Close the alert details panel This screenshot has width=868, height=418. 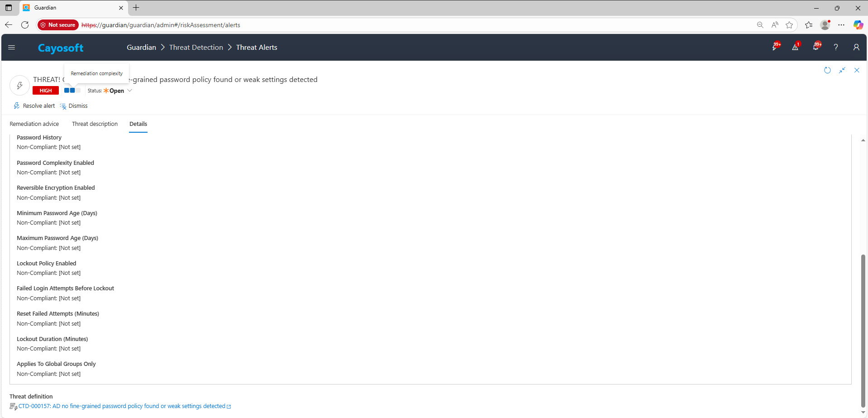[857, 70]
